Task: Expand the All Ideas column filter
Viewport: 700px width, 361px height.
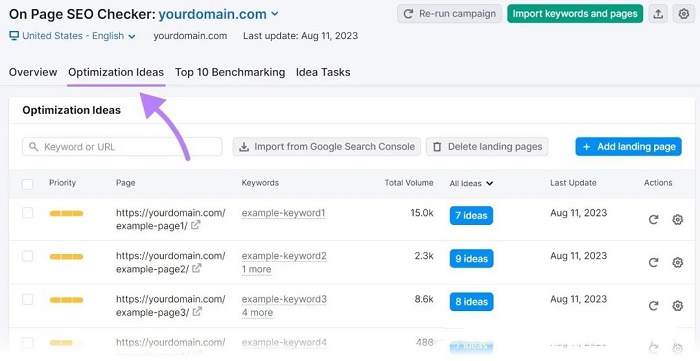Action: 471,183
